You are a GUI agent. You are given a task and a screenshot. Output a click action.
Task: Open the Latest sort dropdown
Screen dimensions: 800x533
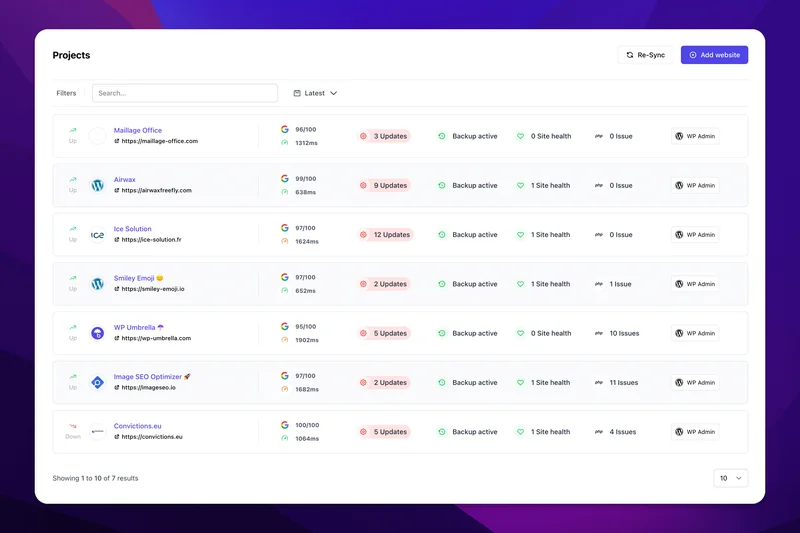pos(315,93)
